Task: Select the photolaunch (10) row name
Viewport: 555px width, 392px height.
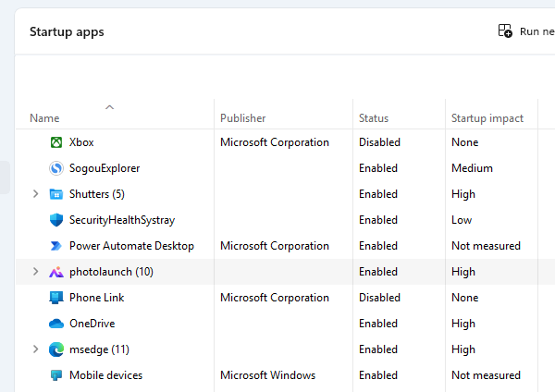Action: (112, 272)
